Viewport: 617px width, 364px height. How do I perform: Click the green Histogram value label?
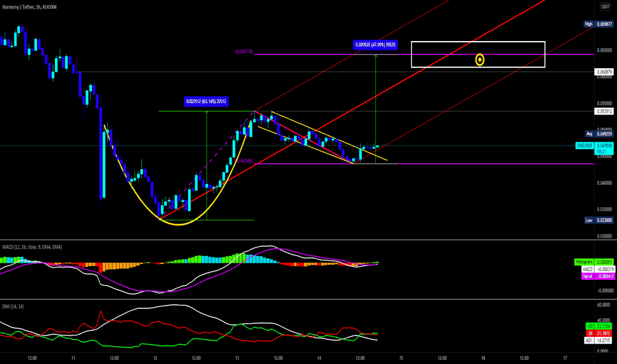coord(594,261)
